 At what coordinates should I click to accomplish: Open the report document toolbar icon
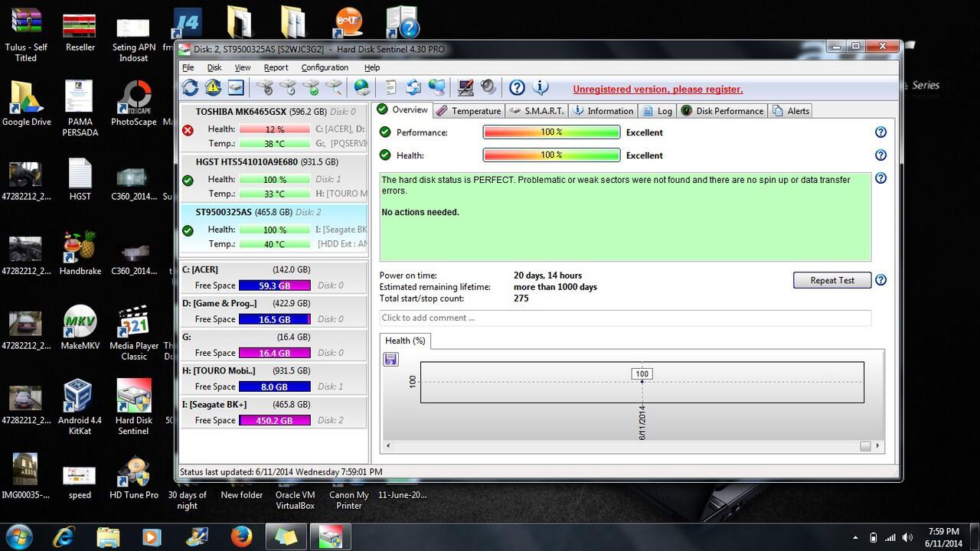(x=390, y=88)
